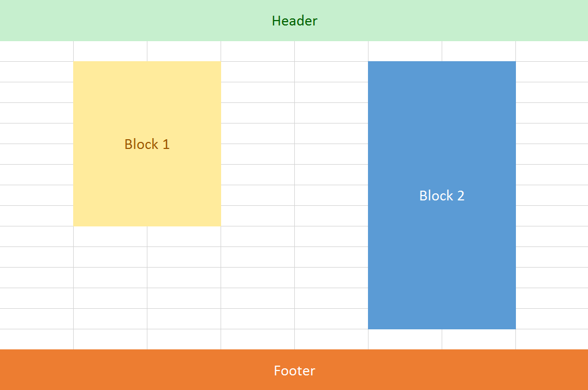588x390 pixels.
Task: Select empty cell directly above Block 1's left column
Action: [x=110, y=51]
